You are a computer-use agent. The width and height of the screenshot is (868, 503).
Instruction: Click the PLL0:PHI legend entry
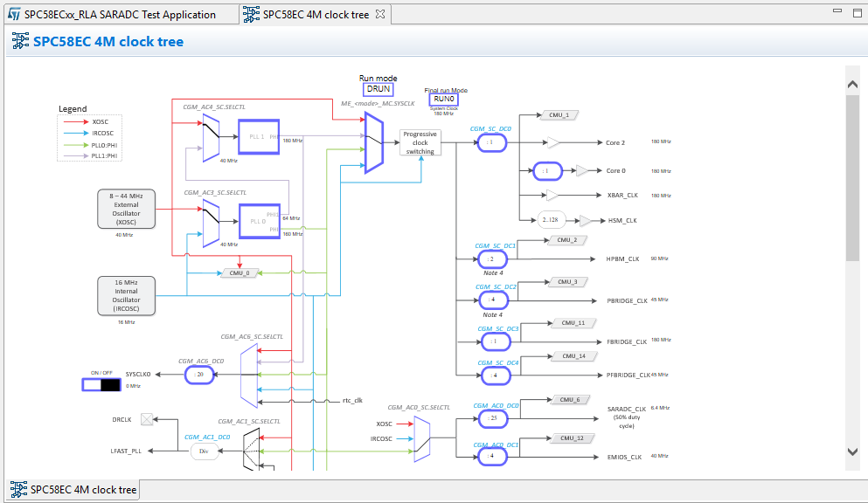90,145
